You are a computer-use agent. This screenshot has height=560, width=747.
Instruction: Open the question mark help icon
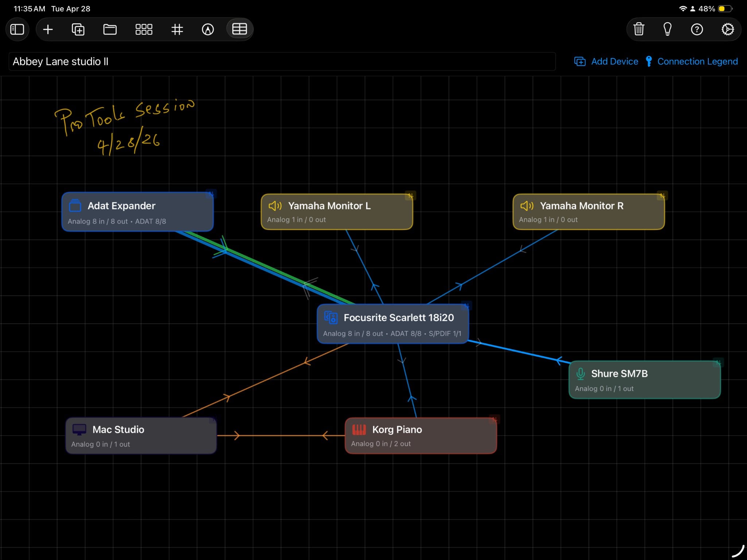(x=697, y=29)
